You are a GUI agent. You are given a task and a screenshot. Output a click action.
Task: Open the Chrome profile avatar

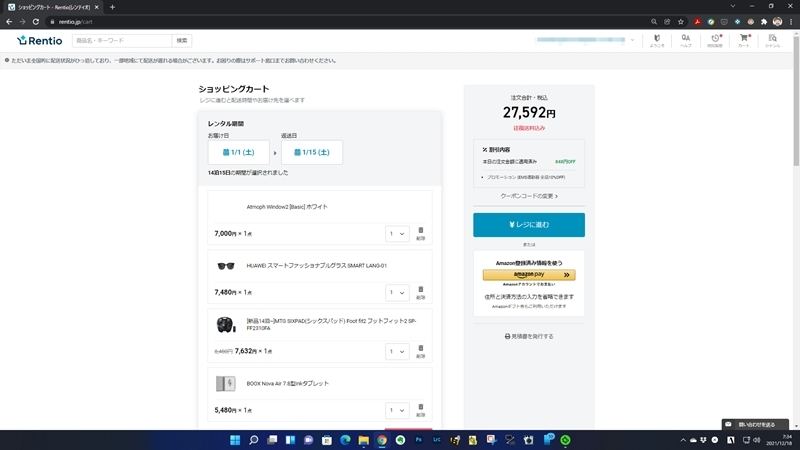777,22
